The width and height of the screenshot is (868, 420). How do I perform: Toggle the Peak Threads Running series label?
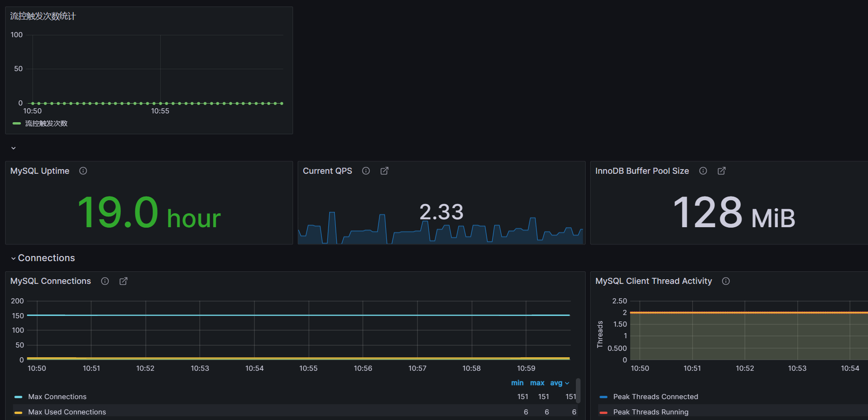(x=651, y=412)
